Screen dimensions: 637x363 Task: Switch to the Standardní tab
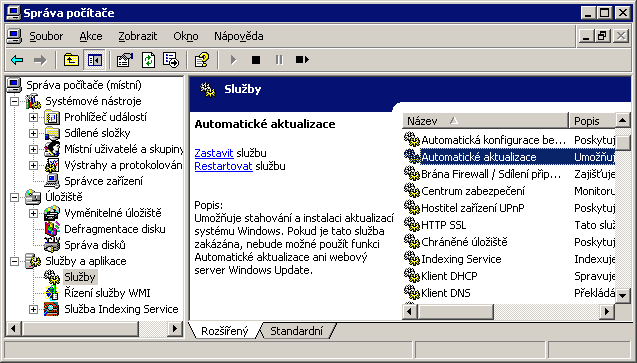pyautogui.click(x=297, y=331)
